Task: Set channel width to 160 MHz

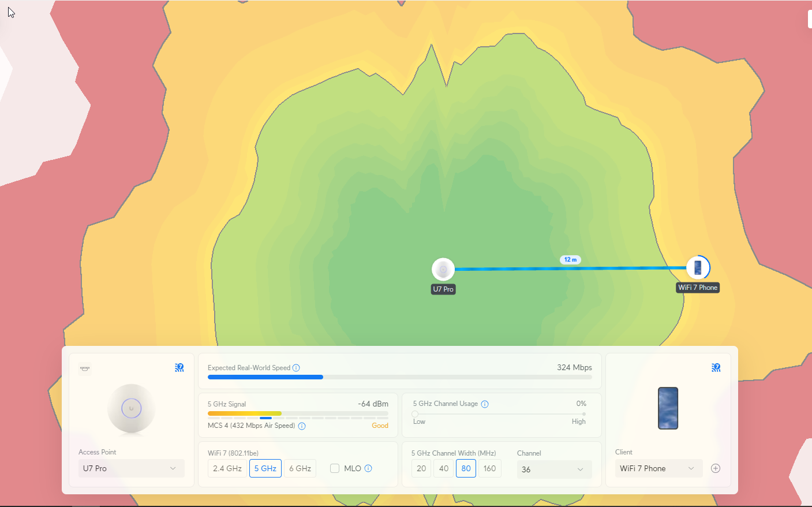Action: 490,468
